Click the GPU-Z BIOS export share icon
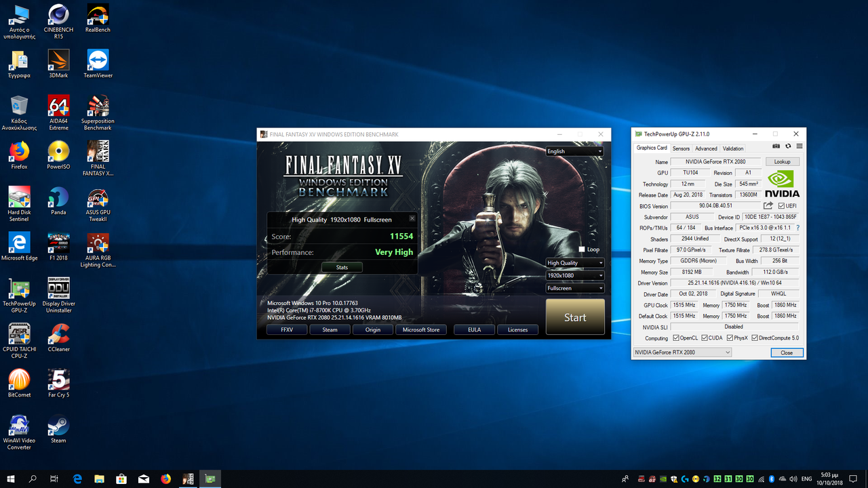The height and width of the screenshot is (488, 868). tap(768, 205)
